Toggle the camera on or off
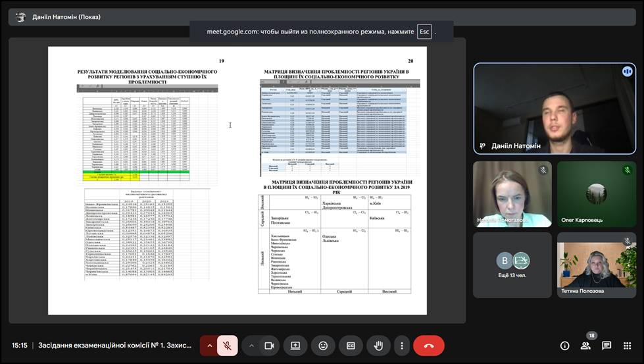Screen dimensions: 644x364 pyautogui.click(x=268, y=346)
